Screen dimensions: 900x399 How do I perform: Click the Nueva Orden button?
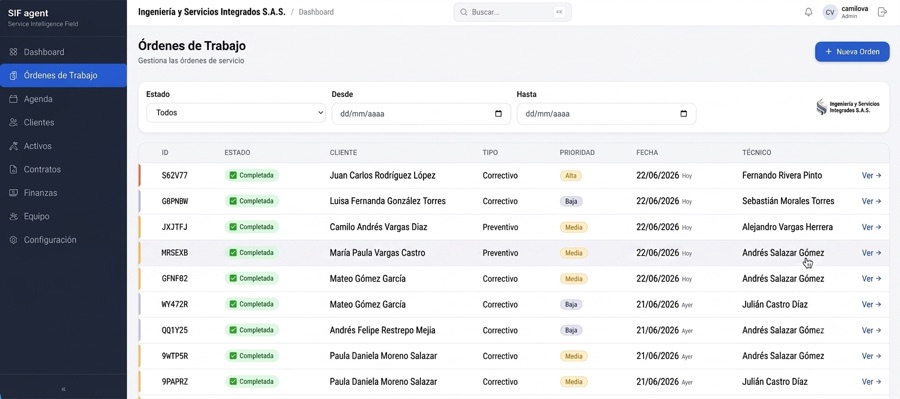(x=852, y=52)
